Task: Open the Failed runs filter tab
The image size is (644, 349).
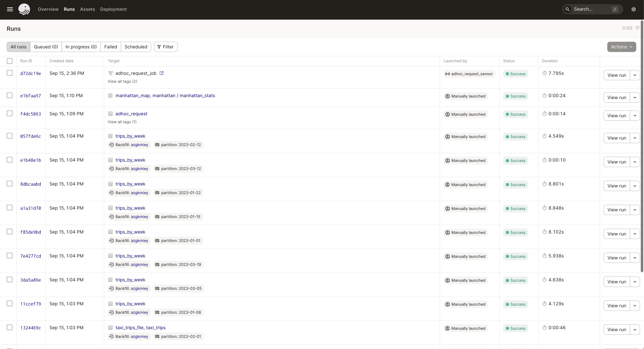Action: (x=111, y=47)
